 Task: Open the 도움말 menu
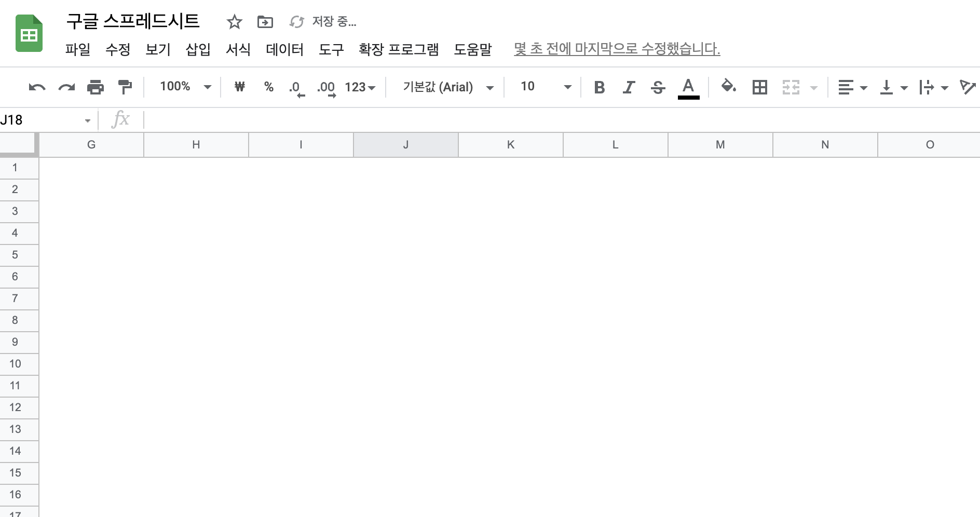point(472,49)
